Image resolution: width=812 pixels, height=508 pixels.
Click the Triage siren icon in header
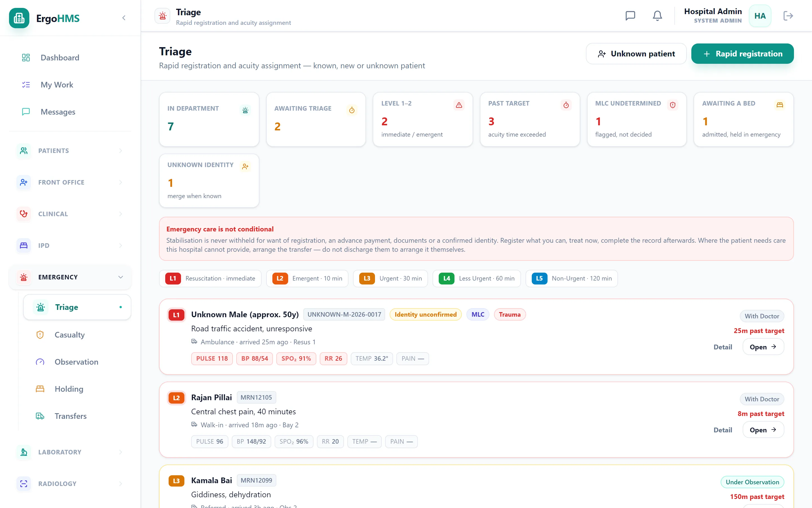(163, 16)
